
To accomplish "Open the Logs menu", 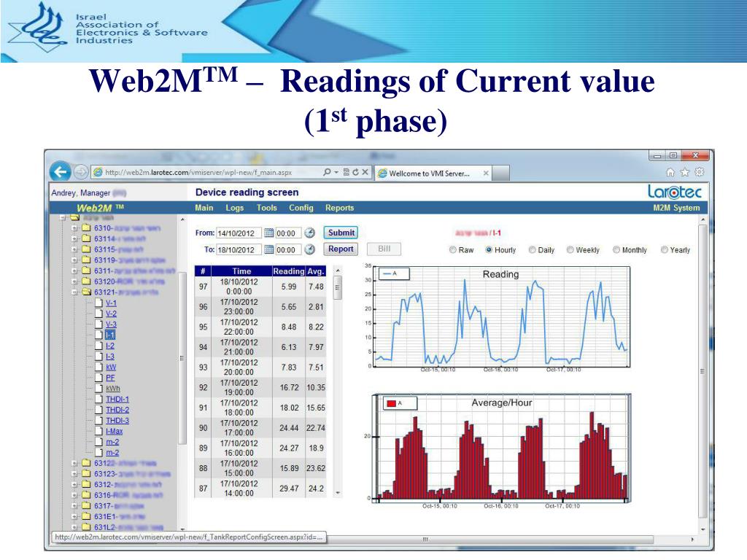I will click(x=234, y=208).
